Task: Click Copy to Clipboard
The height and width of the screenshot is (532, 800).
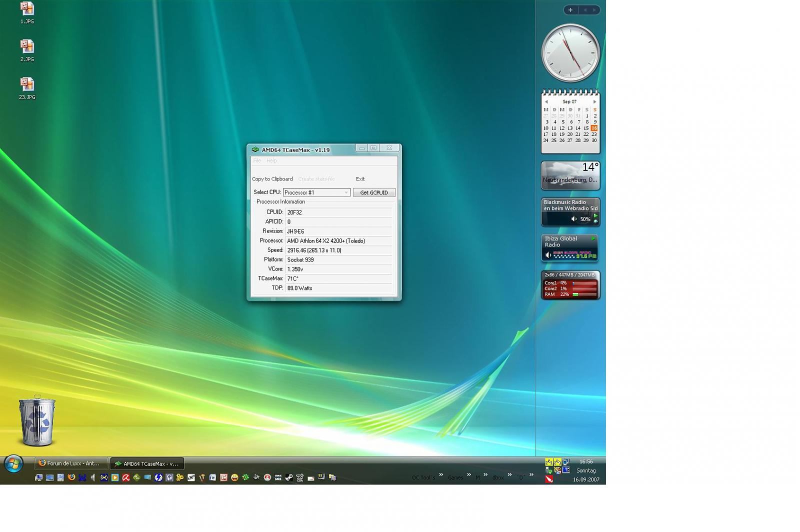Action: [x=272, y=179]
